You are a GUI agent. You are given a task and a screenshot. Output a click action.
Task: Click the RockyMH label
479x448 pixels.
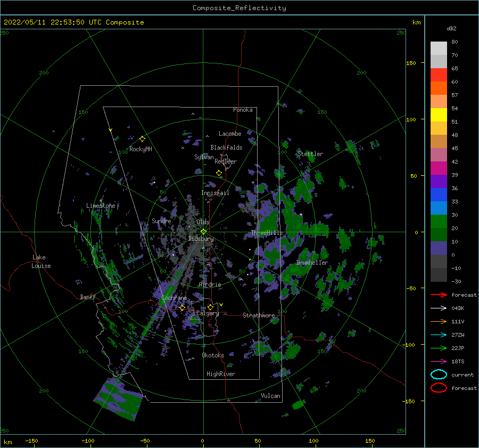[x=141, y=149]
